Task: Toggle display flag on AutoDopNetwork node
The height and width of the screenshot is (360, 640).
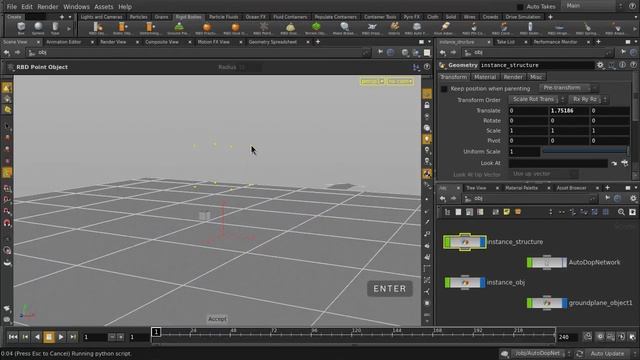Action: 565,262
